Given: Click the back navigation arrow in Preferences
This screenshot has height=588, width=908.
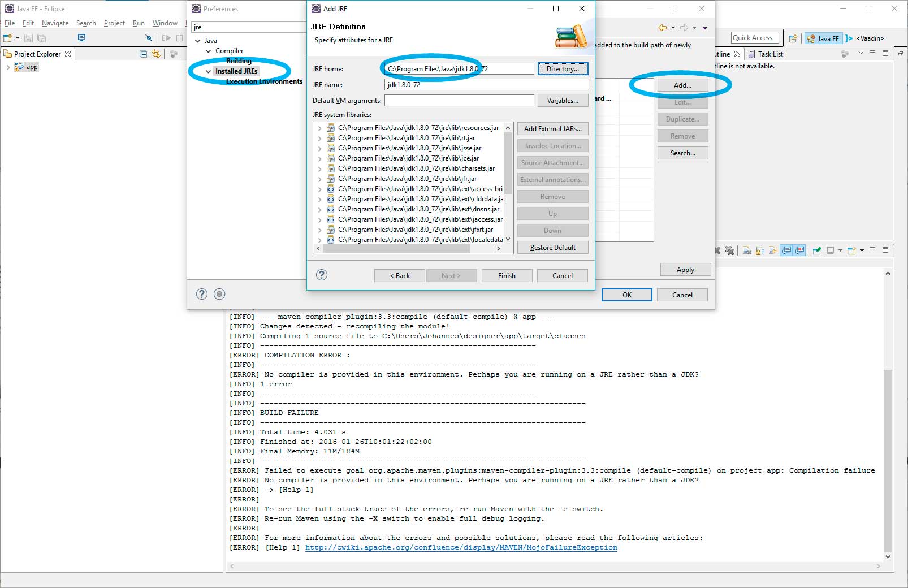Looking at the screenshot, I should click(x=662, y=28).
